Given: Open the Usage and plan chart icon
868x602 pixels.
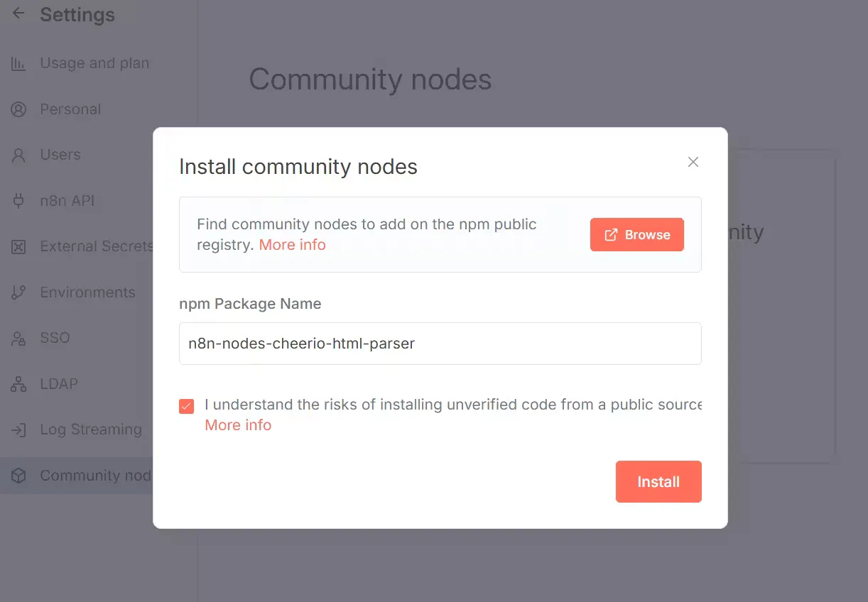Looking at the screenshot, I should (19, 63).
